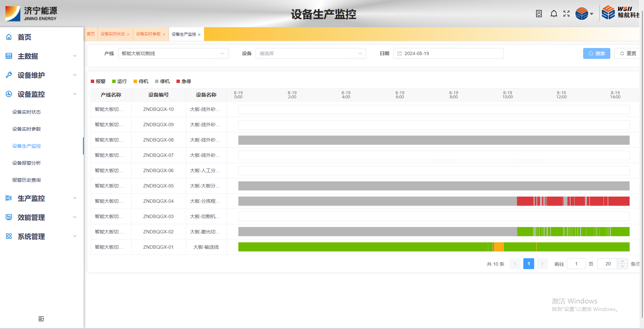Open the 设备 selection dropdown
The width and height of the screenshot is (644, 329).
click(x=311, y=53)
